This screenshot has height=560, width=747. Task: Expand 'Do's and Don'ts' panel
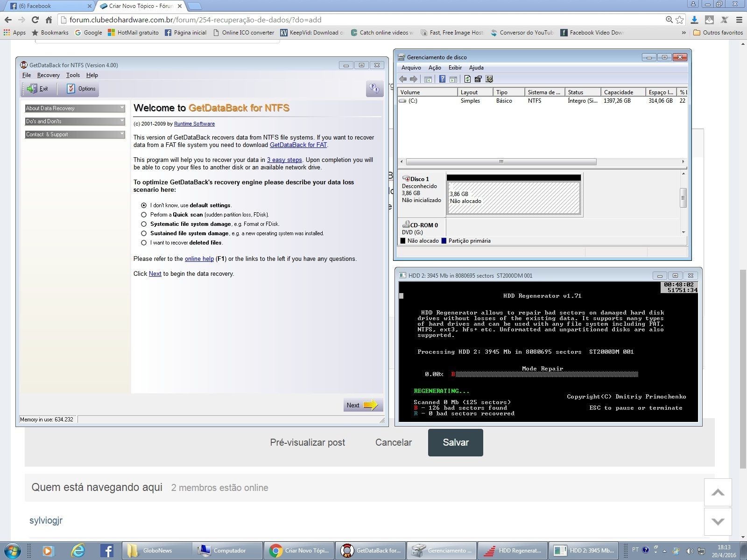(75, 121)
